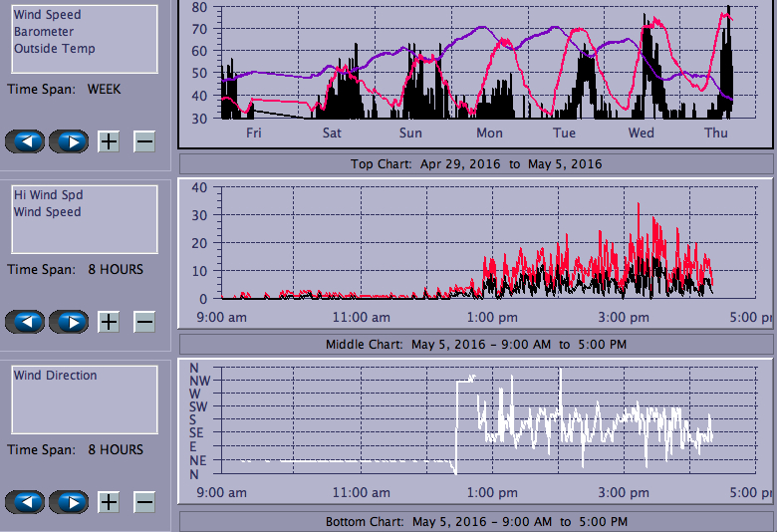Viewport: 777px width, 532px height.
Task: Click the minus button for the top chart
Action: [x=144, y=141]
